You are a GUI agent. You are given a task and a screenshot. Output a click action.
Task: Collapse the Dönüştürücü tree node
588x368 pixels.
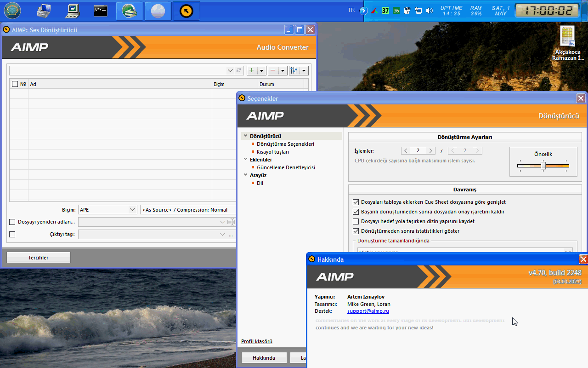246,136
